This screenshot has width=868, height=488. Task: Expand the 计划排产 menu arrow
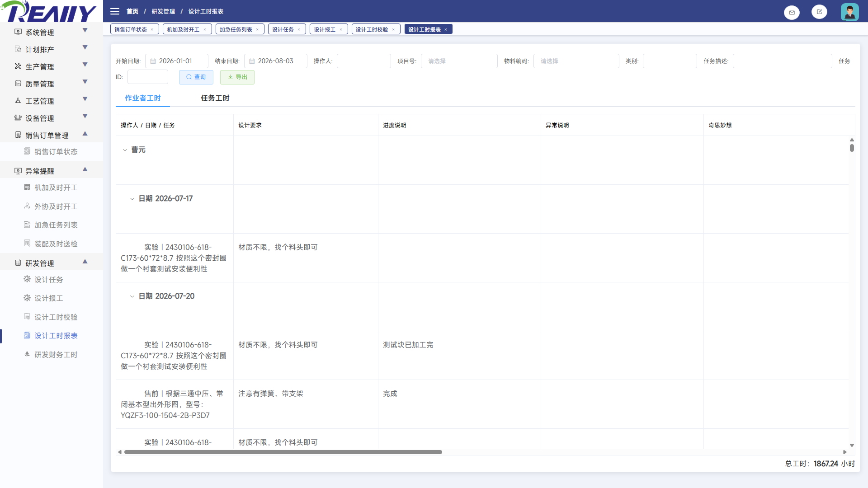coord(85,47)
